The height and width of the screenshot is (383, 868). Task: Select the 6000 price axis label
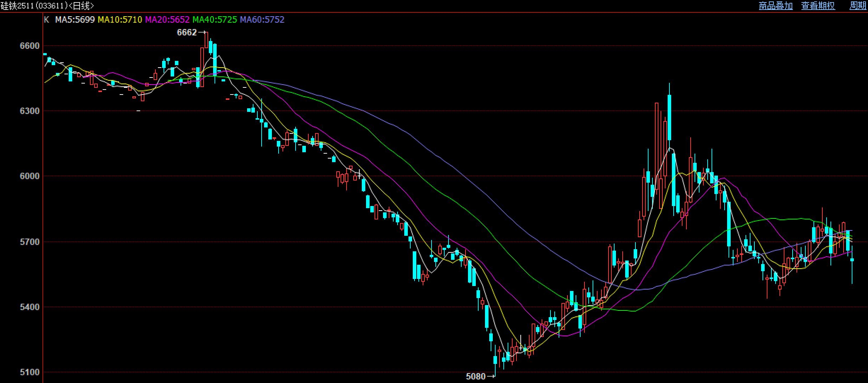(30, 176)
